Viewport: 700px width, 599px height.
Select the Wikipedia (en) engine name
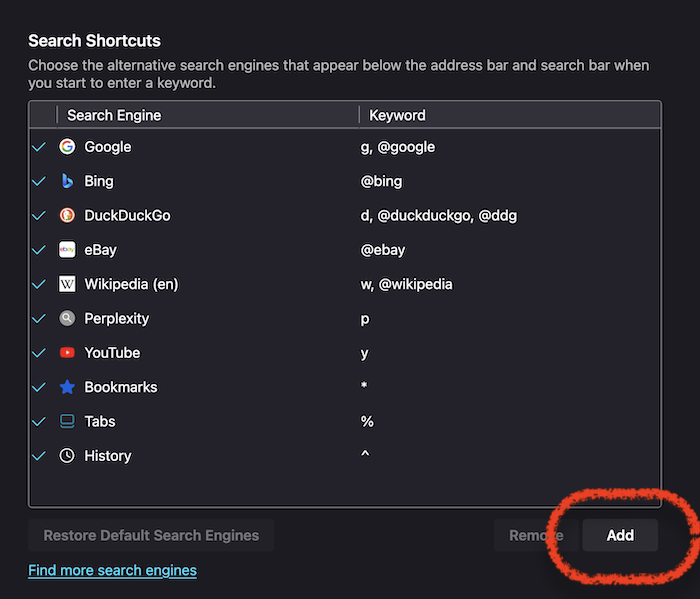131,284
